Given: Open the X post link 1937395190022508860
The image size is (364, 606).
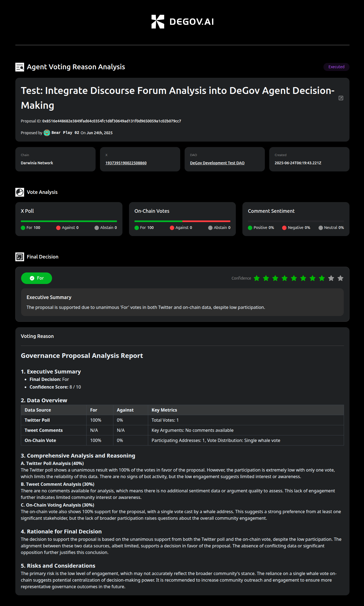Looking at the screenshot, I should [126, 163].
